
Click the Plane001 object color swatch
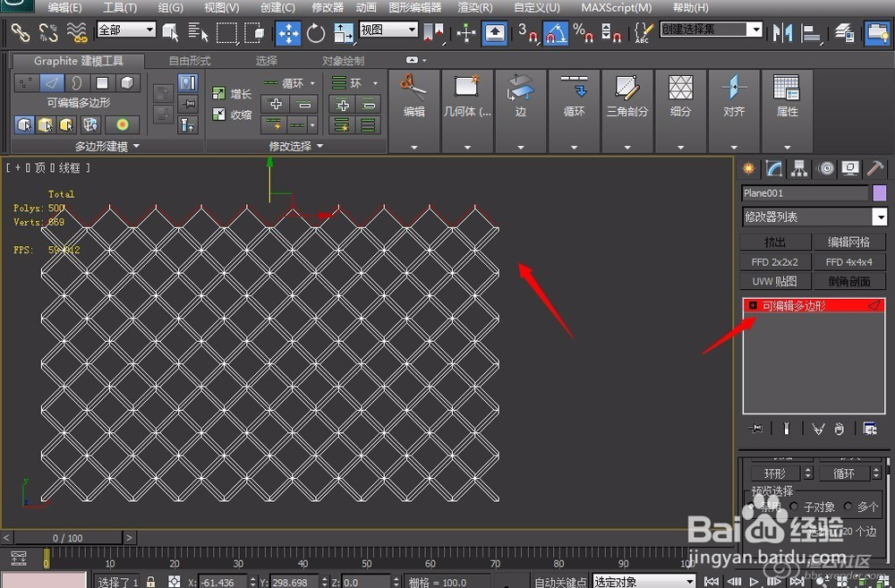880,193
